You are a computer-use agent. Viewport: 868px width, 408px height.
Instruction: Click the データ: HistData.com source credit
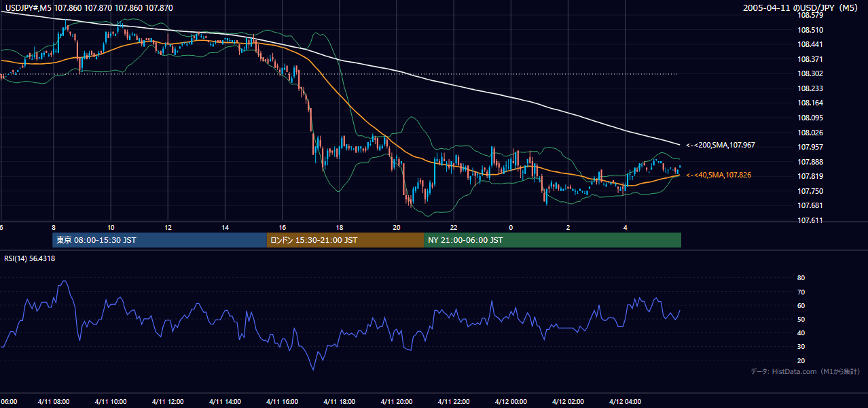(806, 371)
